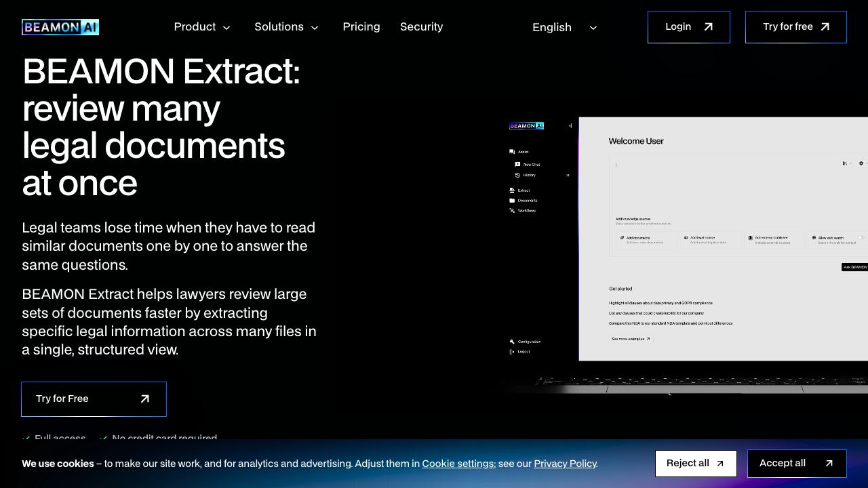Click the Login button
868x488 pixels.
coord(689,27)
